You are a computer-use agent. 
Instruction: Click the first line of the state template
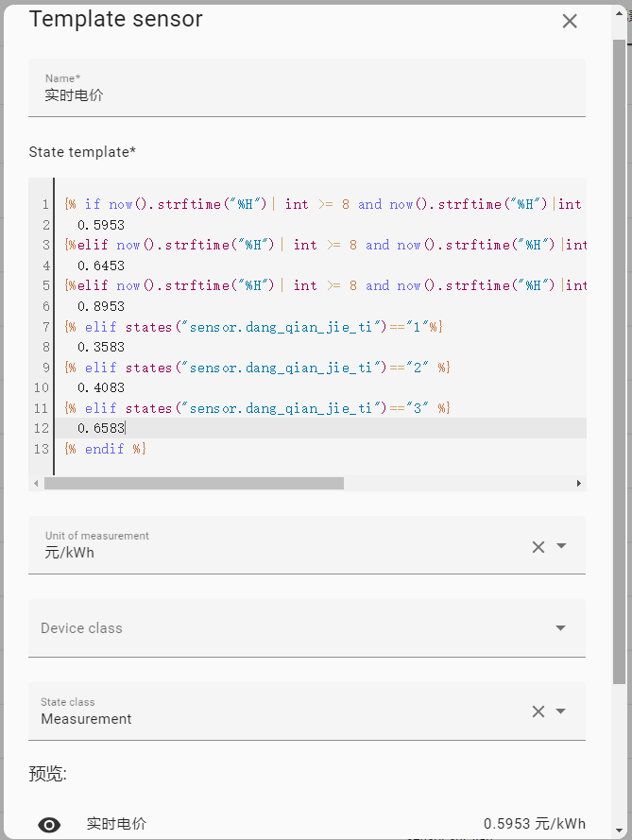pos(321,204)
